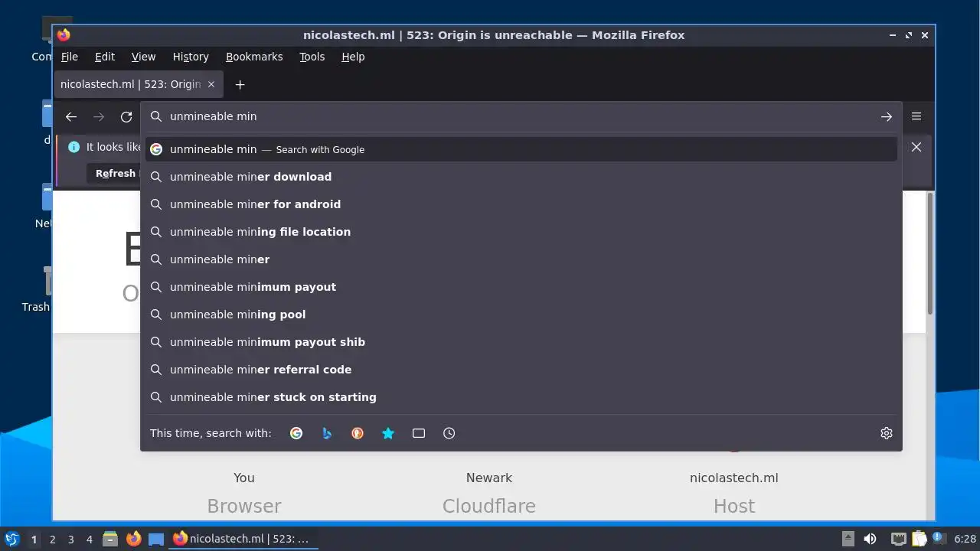The height and width of the screenshot is (551, 980).
Task: Open the update notifier tray icon
Action: tap(938, 539)
